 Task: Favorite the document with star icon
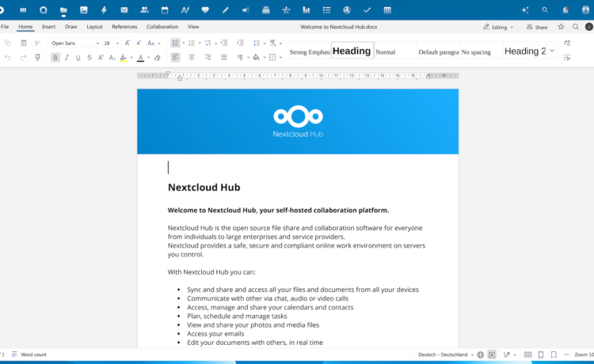561,27
